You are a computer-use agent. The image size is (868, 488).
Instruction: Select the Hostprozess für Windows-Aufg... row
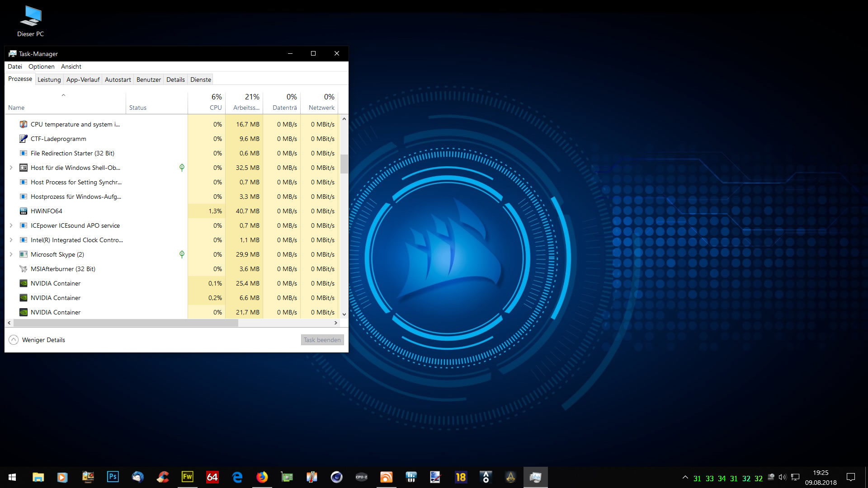point(172,197)
